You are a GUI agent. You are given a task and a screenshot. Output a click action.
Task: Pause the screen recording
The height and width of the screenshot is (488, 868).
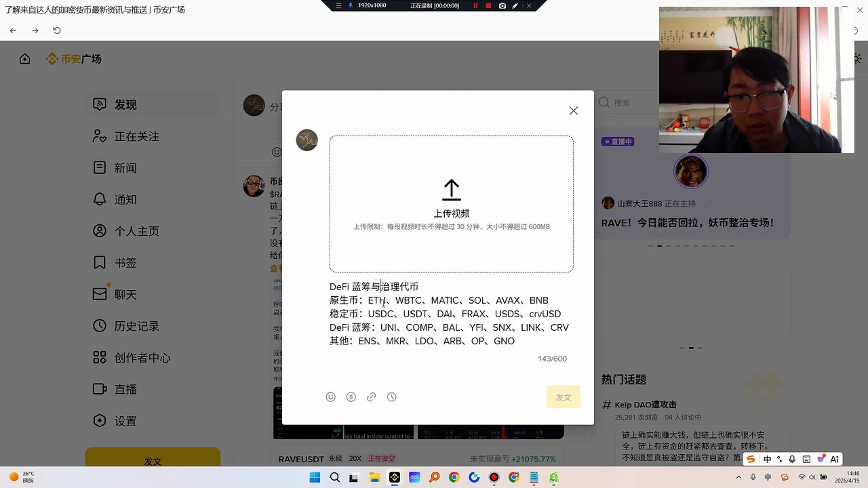pos(475,5)
